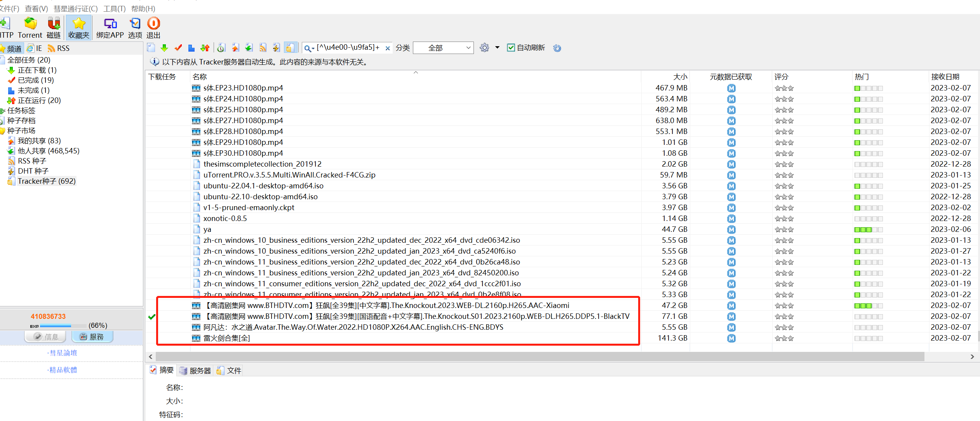
Task: Open the 精品軟體 software link
Action: [63, 370]
